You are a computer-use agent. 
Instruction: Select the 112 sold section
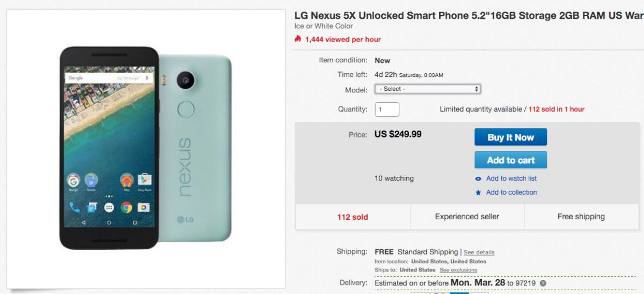tap(353, 217)
